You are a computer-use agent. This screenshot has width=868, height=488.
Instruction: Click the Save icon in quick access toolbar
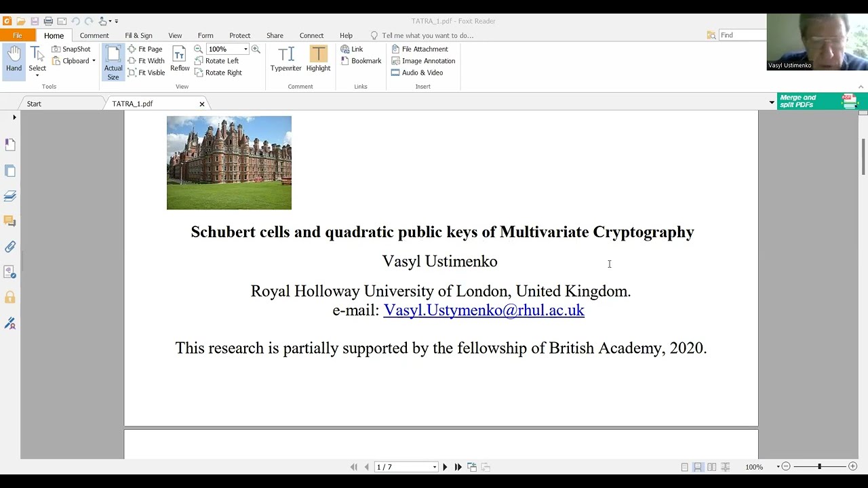[35, 21]
